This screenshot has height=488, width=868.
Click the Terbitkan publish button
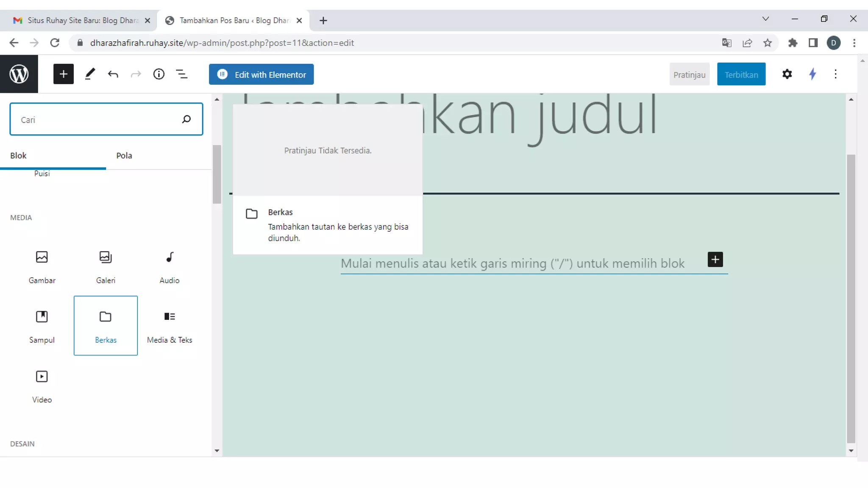click(x=741, y=74)
